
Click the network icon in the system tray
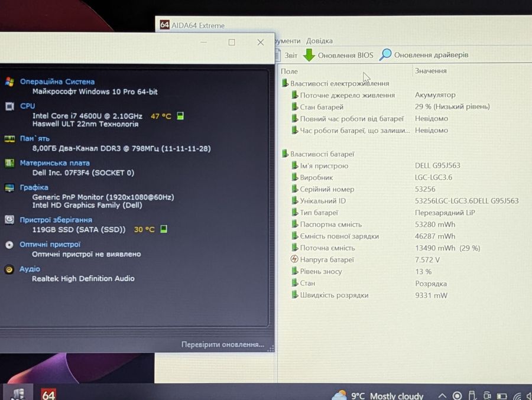coord(517,396)
